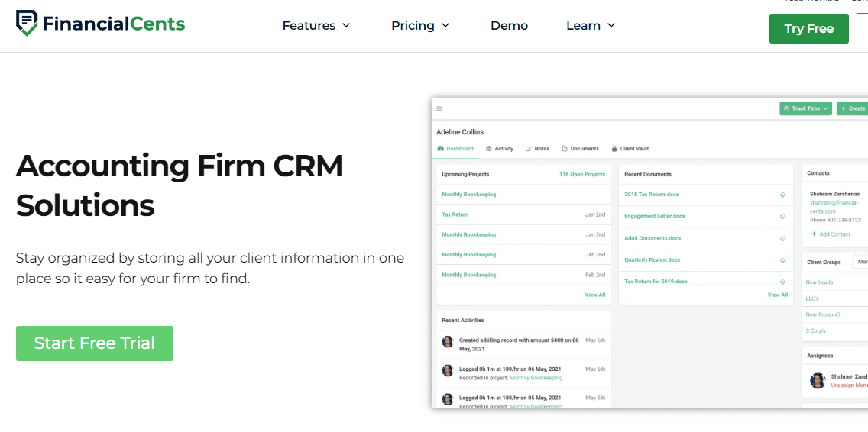
Task: Open the Adult Documents.docx document
Action: [653, 238]
